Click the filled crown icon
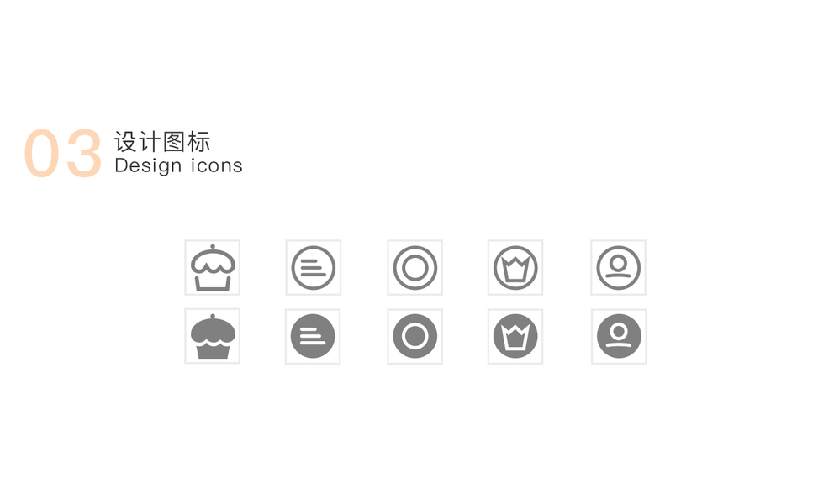 [x=515, y=336]
